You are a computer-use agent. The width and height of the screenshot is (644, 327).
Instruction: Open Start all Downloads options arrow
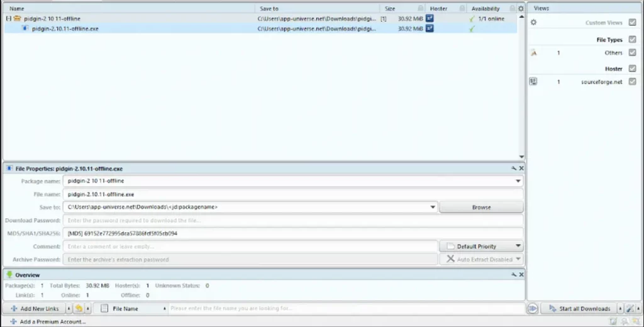click(x=620, y=309)
